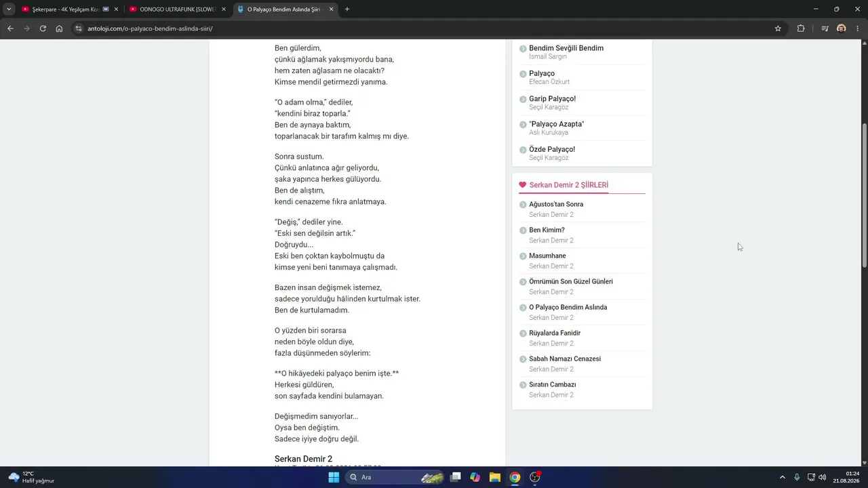This screenshot has width=868, height=488.
Task: Click the address bar URL field
Action: 427,28
